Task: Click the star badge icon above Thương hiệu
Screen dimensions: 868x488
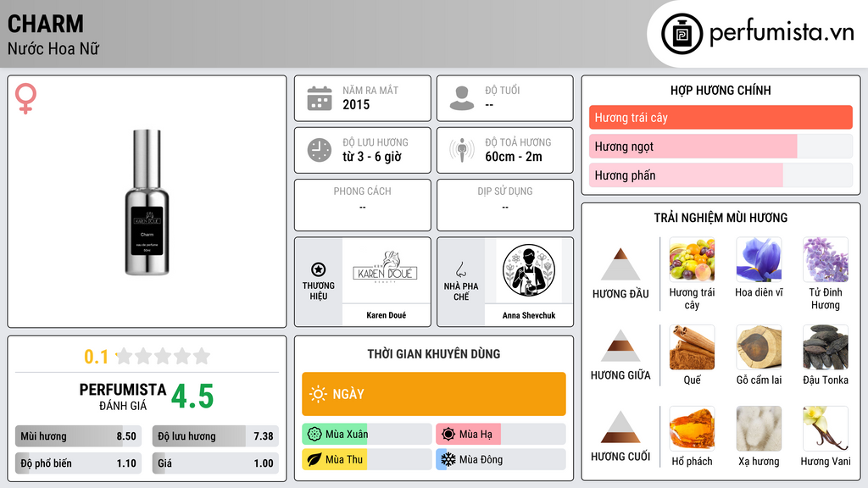Action: point(319,269)
